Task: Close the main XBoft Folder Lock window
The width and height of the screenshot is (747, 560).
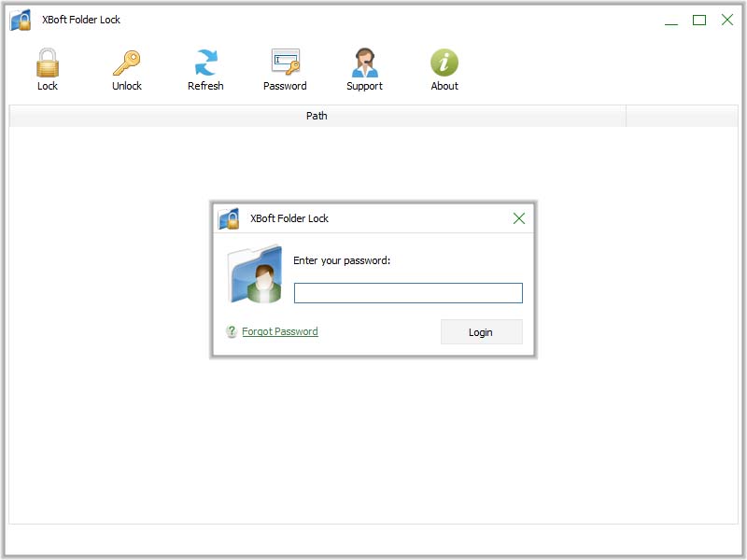Action: pos(727,20)
